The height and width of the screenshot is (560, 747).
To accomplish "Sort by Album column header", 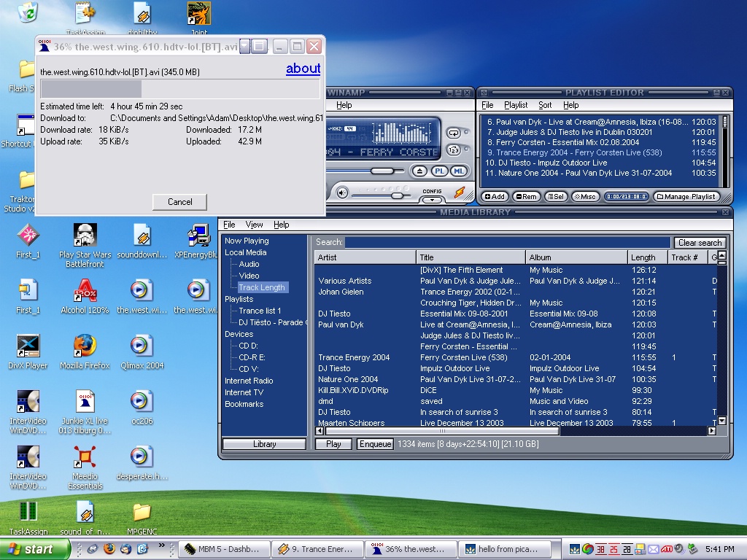I will (x=576, y=257).
